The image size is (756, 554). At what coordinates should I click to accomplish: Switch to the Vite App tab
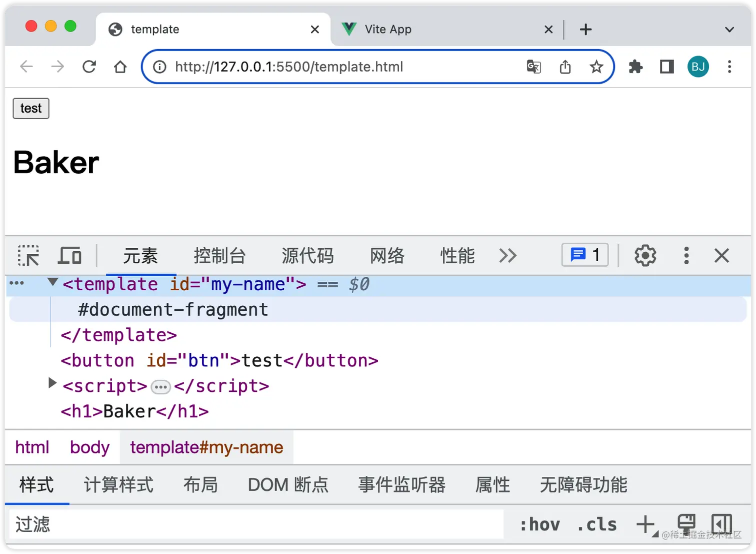coord(440,30)
